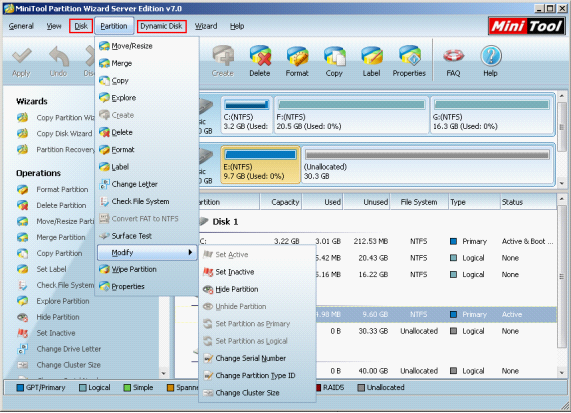Click Hide Partition icon in sidebar
The image size is (571, 413).
click(23, 317)
